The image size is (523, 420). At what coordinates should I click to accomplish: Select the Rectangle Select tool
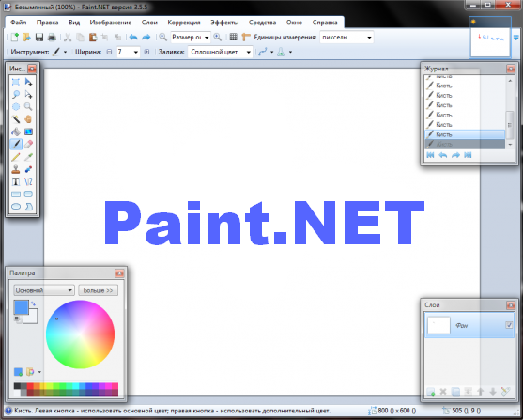point(16,82)
